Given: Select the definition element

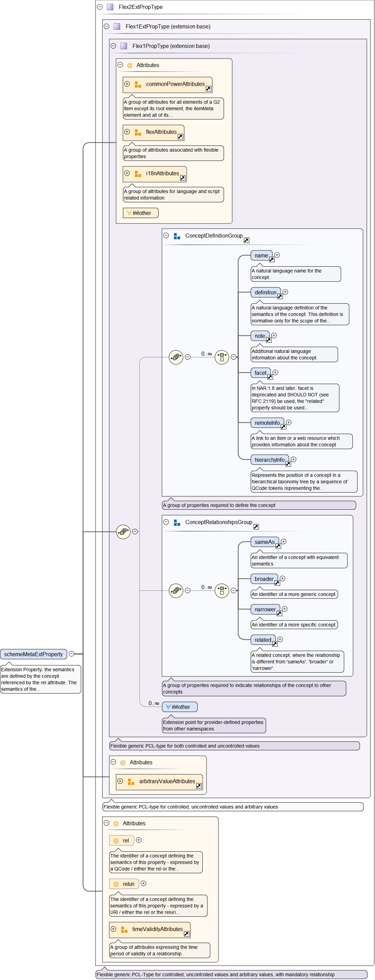Looking at the screenshot, I should click(x=265, y=292).
